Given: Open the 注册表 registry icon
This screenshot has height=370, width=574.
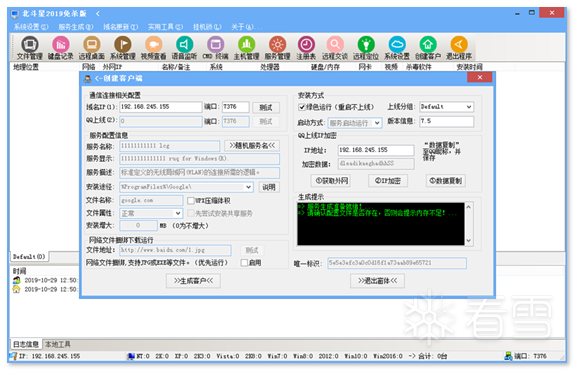Looking at the screenshot, I should coord(306,48).
